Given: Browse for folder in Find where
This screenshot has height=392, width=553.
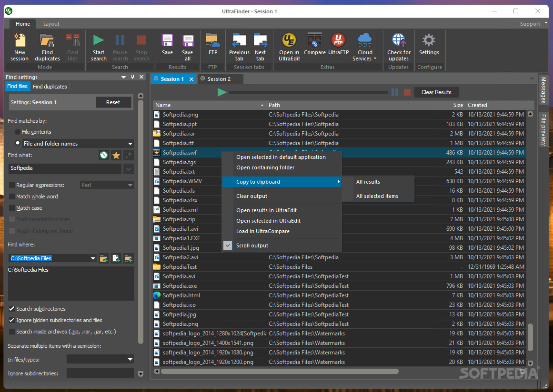Looking at the screenshot, I should point(104,258).
